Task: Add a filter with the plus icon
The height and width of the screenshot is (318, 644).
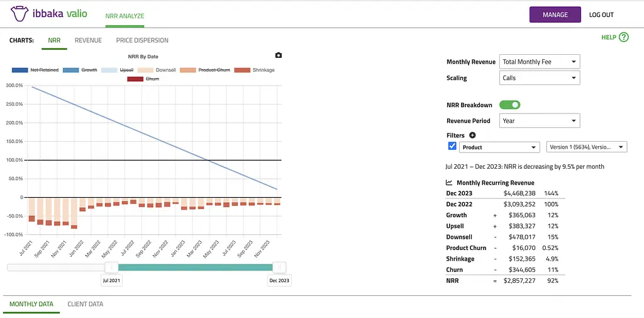Action: [472, 135]
